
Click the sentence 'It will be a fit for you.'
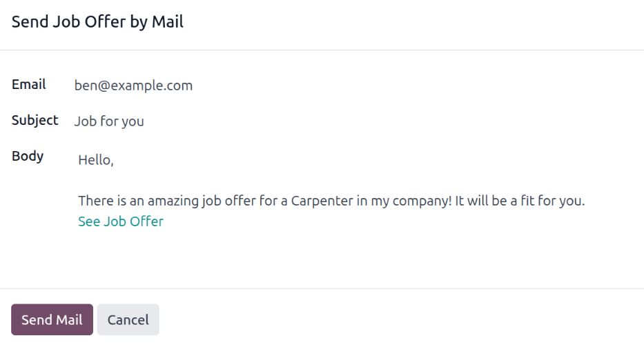click(520, 201)
